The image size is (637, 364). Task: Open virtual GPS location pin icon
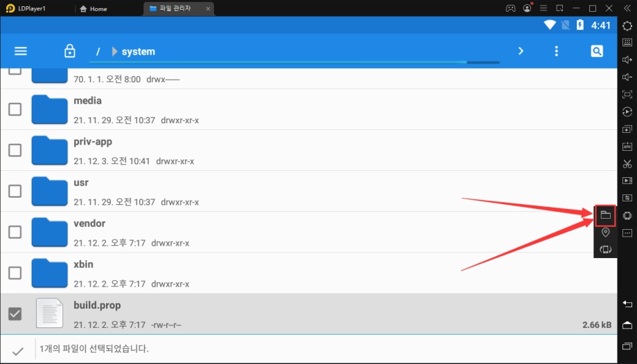pyautogui.click(x=605, y=233)
